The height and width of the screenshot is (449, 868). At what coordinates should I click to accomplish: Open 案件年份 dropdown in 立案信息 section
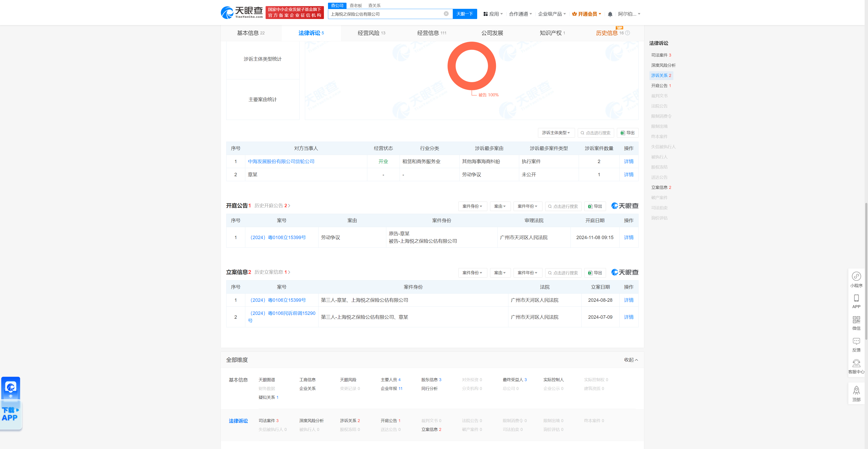pyautogui.click(x=528, y=273)
